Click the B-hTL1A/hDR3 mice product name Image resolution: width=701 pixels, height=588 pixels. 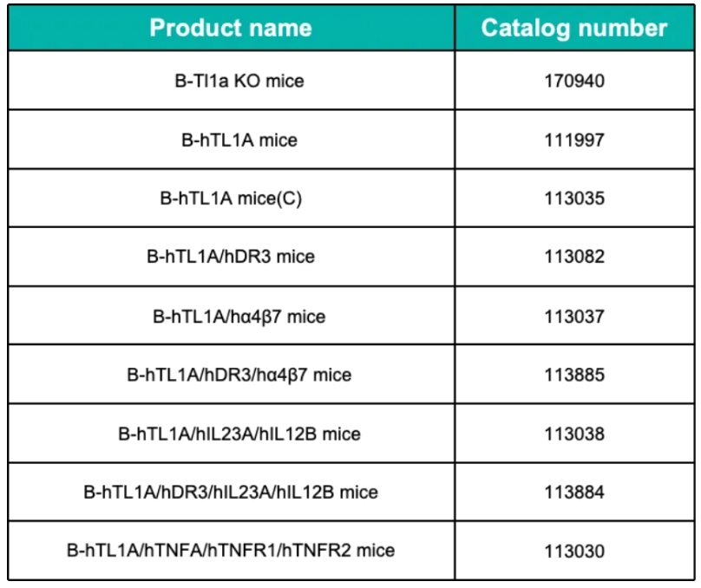(x=231, y=257)
